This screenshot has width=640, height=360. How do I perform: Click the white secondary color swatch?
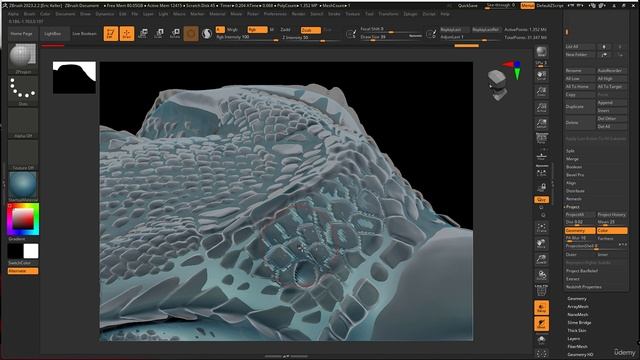[x=31, y=251]
